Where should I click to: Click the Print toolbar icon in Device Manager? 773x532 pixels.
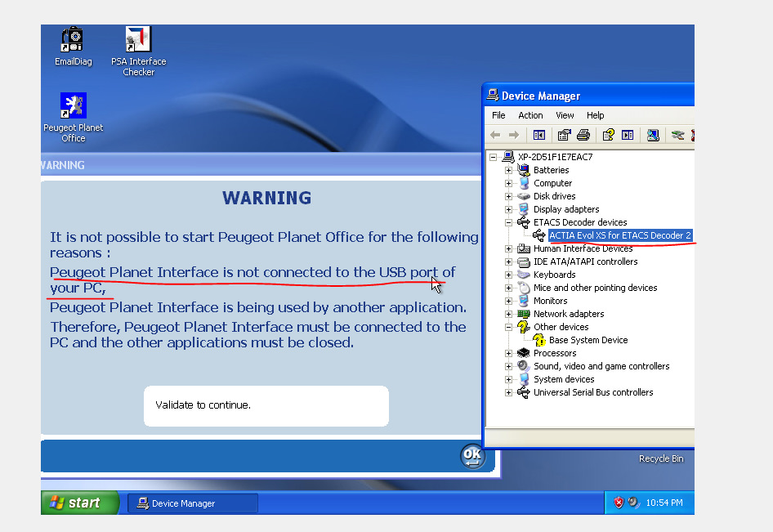tap(583, 135)
